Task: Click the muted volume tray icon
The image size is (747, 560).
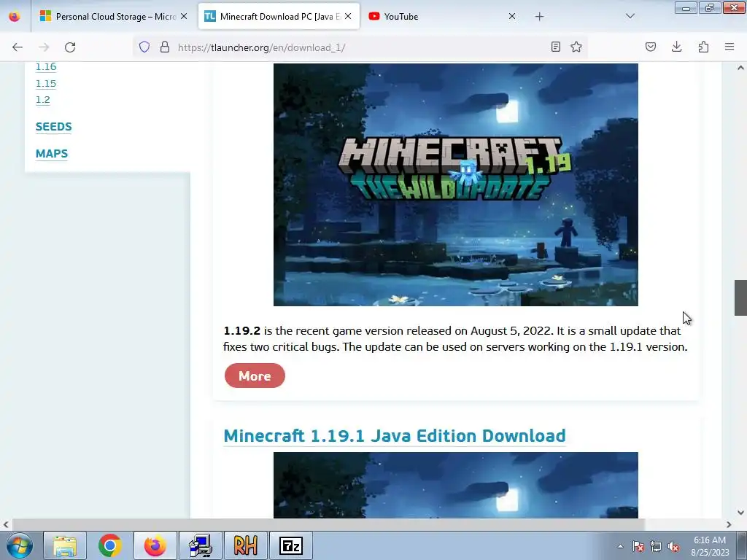Action: [x=673, y=546]
